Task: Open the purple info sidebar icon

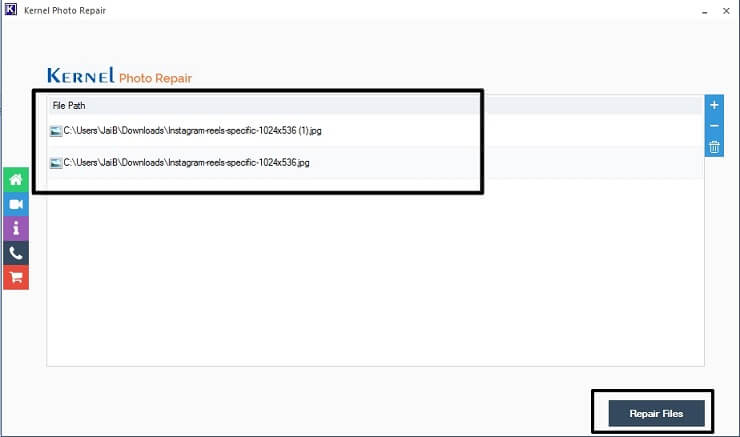Action: pyautogui.click(x=16, y=229)
